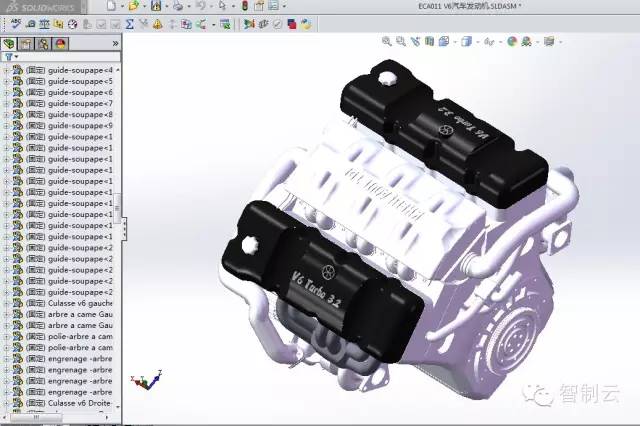The width and height of the screenshot is (640, 426).
Task: Click the View Settings monitor icon
Action: (x=549, y=41)
